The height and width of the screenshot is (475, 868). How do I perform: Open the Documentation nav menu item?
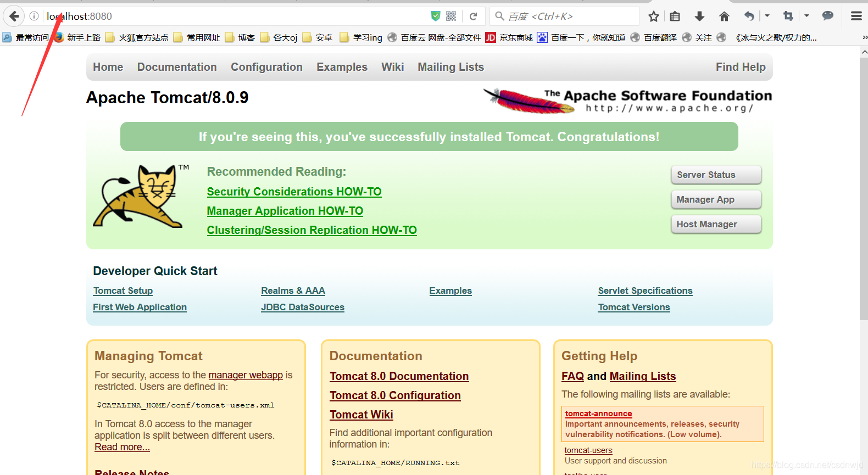[x=177, y=67]
